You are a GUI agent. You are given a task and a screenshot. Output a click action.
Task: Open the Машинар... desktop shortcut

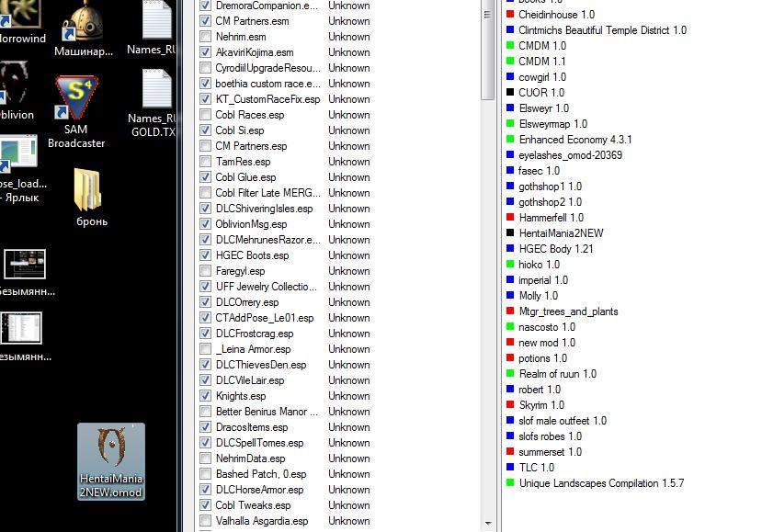[84, 28]
